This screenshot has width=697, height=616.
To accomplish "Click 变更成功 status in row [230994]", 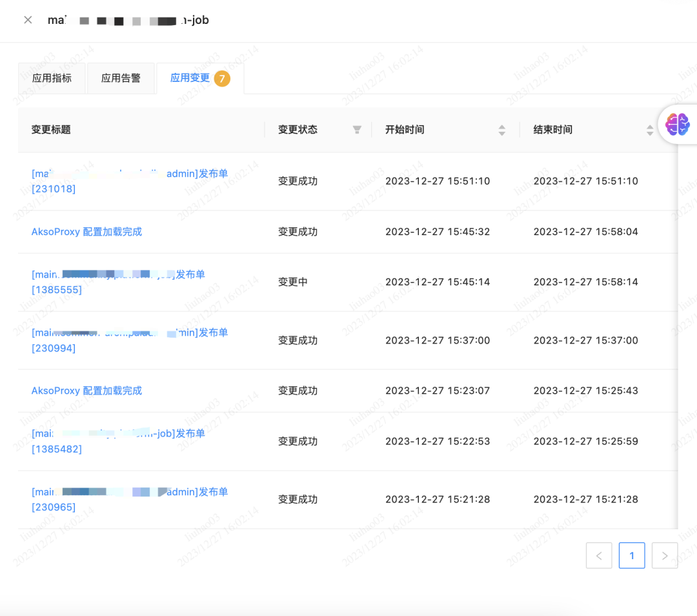I will tap(298, 340).
